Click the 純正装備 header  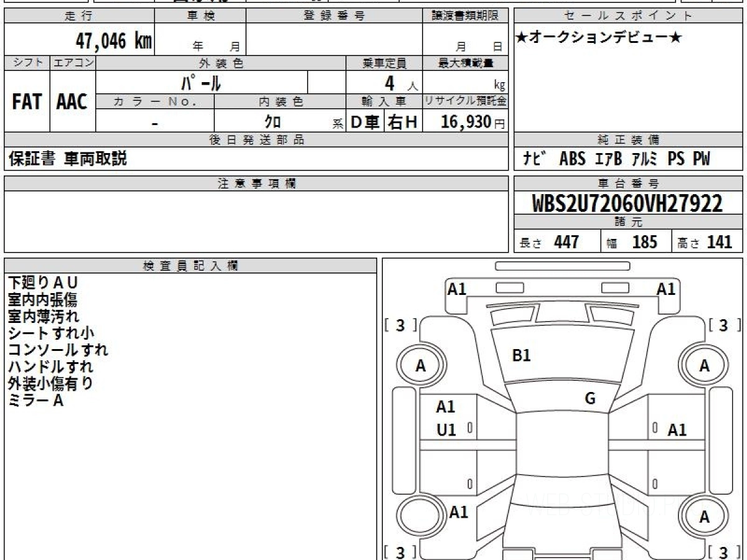[x=628, y=140]
